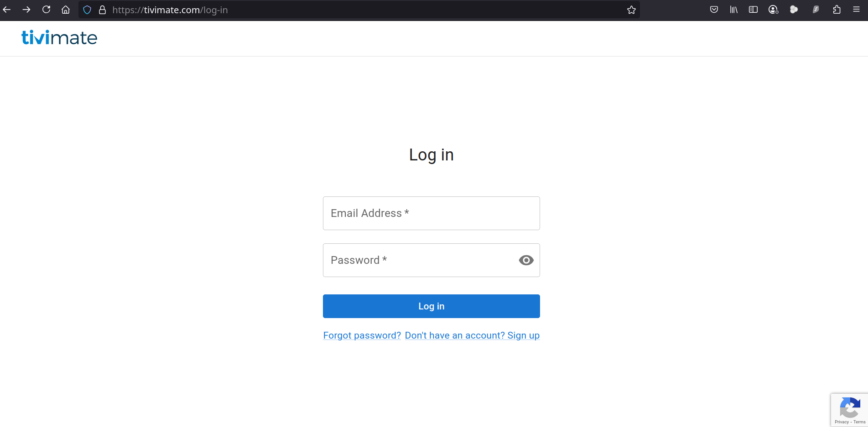Toggle the browser sidebar view
Image resolution: width=868 pixels, height=427 pixels.
tap(753, 10)
